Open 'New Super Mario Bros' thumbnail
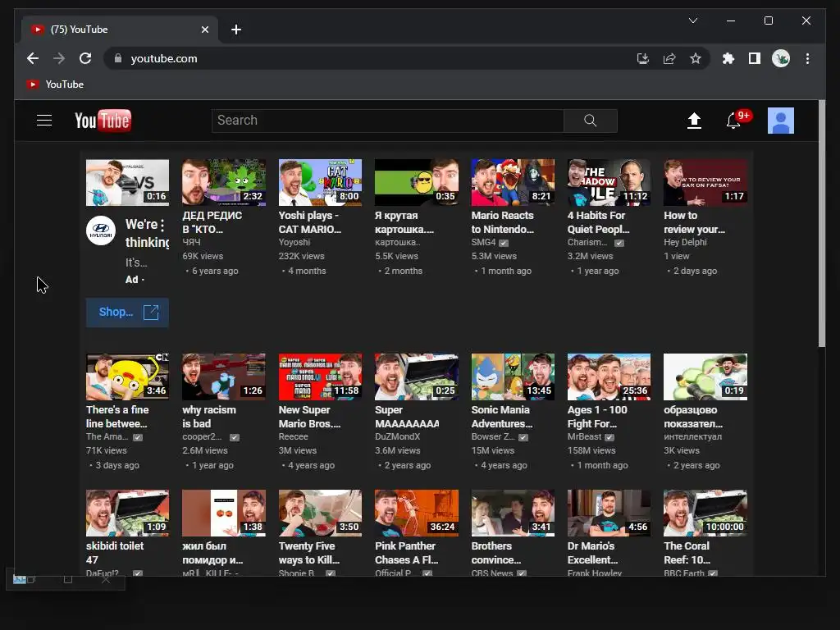Viewport: 840px width, 630px height. pyautogui.click(x=321, y=377)
